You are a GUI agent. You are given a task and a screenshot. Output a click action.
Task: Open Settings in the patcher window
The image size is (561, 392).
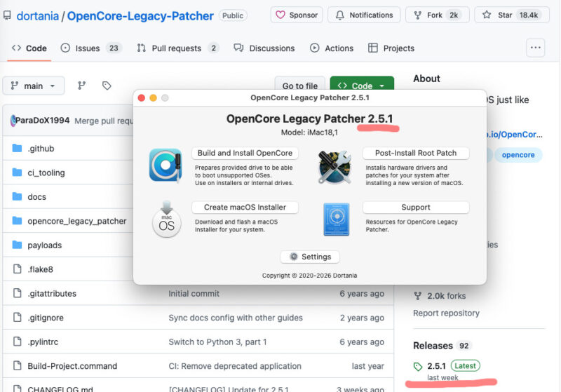310,257
